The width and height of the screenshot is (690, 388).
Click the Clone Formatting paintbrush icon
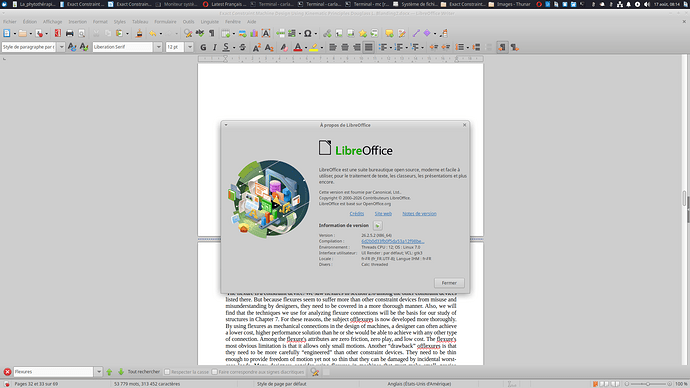(139, 33)
